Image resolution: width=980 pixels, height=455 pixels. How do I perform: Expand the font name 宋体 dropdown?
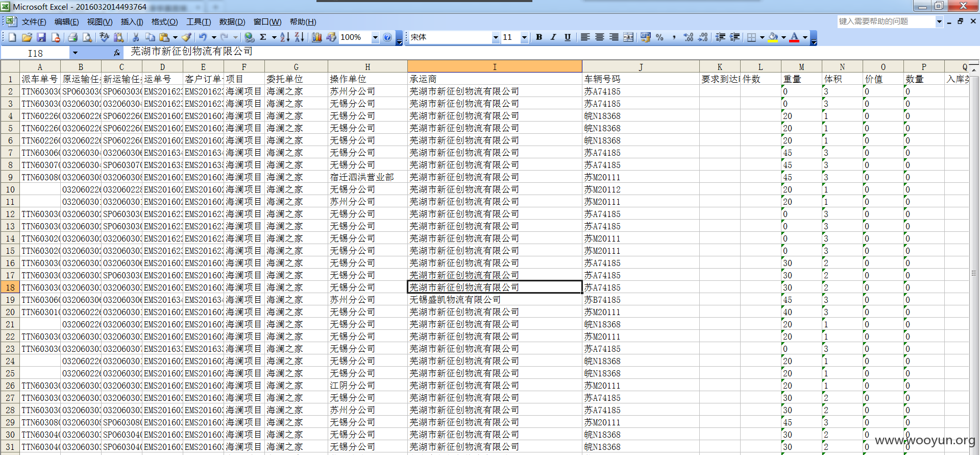click(x=495, y=37)
